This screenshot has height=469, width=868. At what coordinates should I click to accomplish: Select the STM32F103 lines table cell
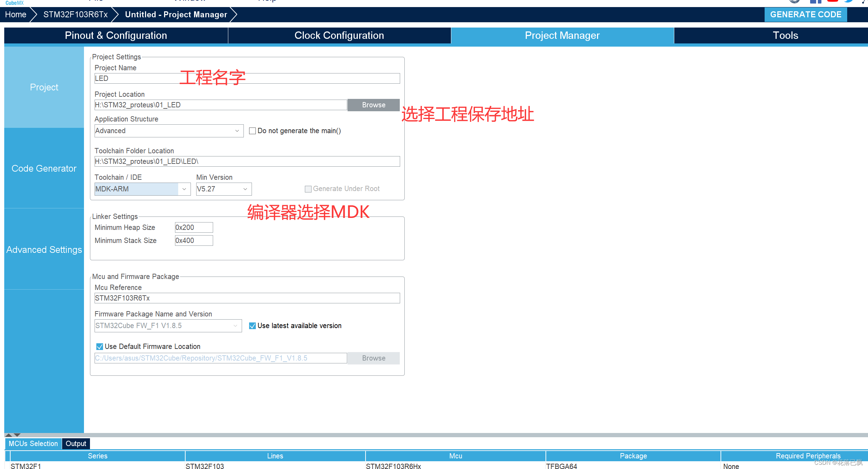tap(275, 466)
